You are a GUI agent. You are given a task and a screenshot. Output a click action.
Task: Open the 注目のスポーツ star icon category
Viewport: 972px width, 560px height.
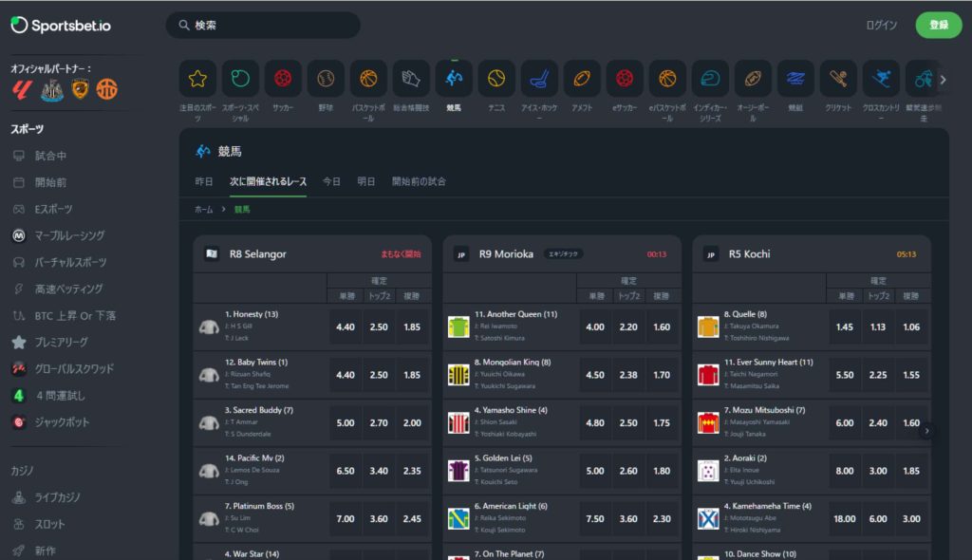[197, 79]
